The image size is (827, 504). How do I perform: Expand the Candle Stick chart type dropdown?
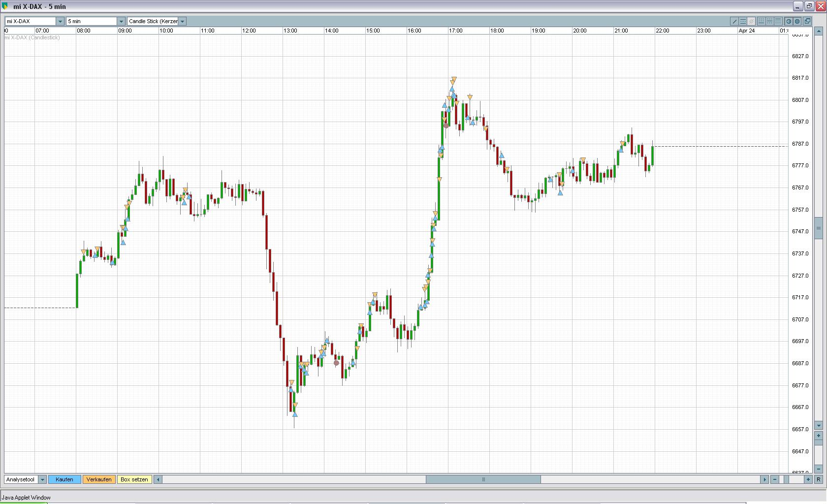[182, 21]
